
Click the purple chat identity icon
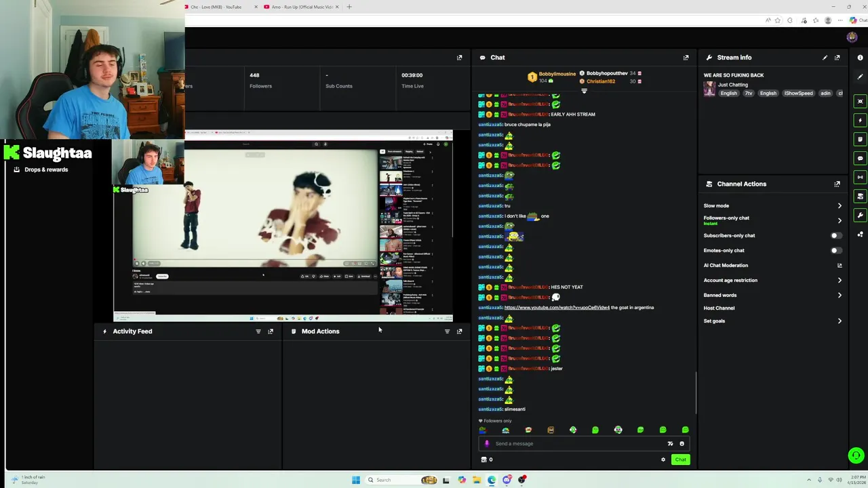(486, 444)
